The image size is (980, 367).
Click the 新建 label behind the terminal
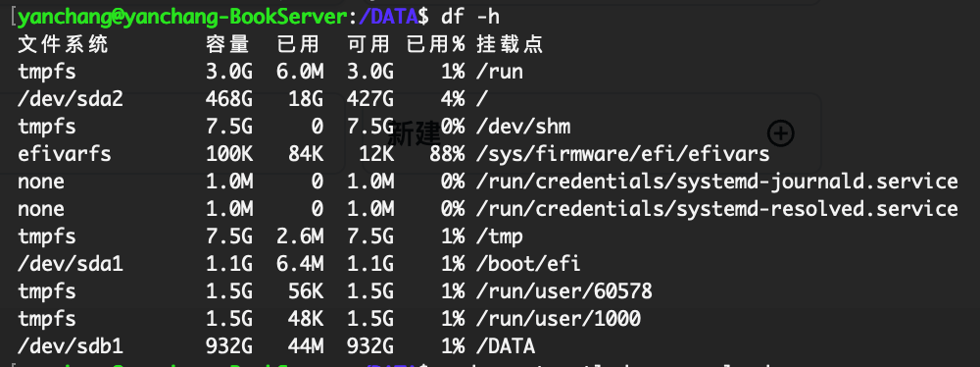415,133
